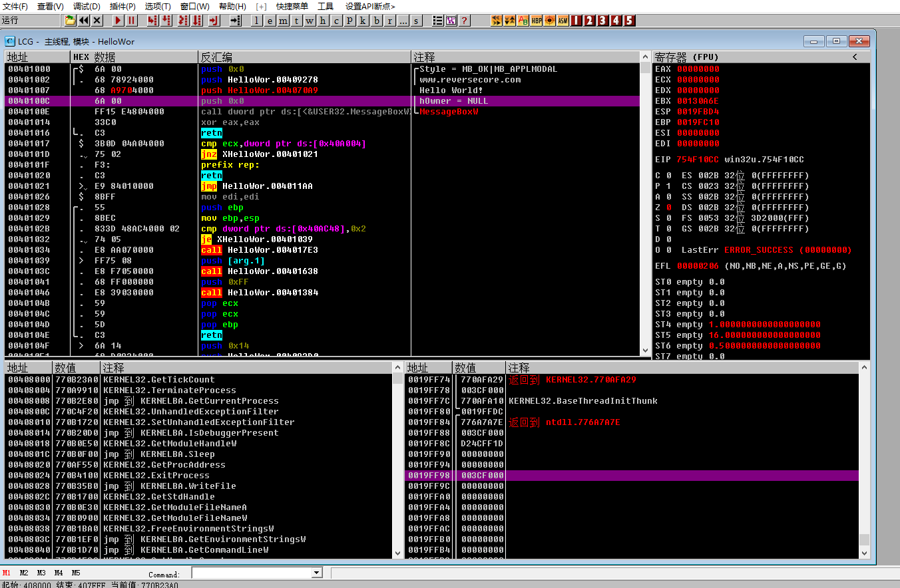Open the Breakpoints window (b button)
This screenshot has width=900, height=588.
pos(377,21)
